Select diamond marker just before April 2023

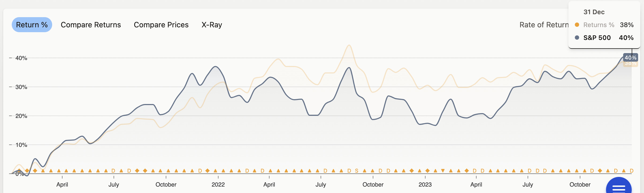pyautogui.click(x=467, y=171)
